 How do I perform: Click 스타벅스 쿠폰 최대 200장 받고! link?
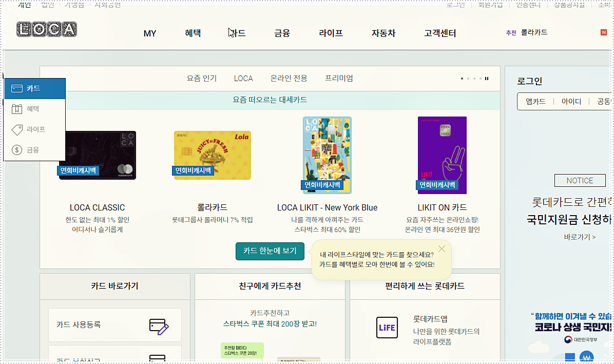point(270,323)
